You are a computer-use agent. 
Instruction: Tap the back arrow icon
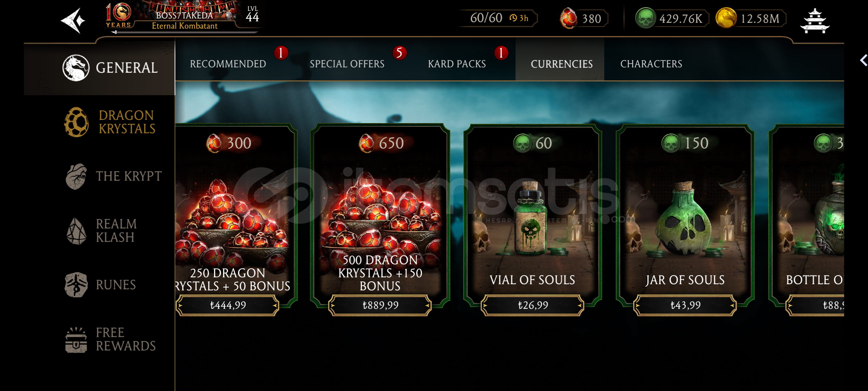pos(73,21)
